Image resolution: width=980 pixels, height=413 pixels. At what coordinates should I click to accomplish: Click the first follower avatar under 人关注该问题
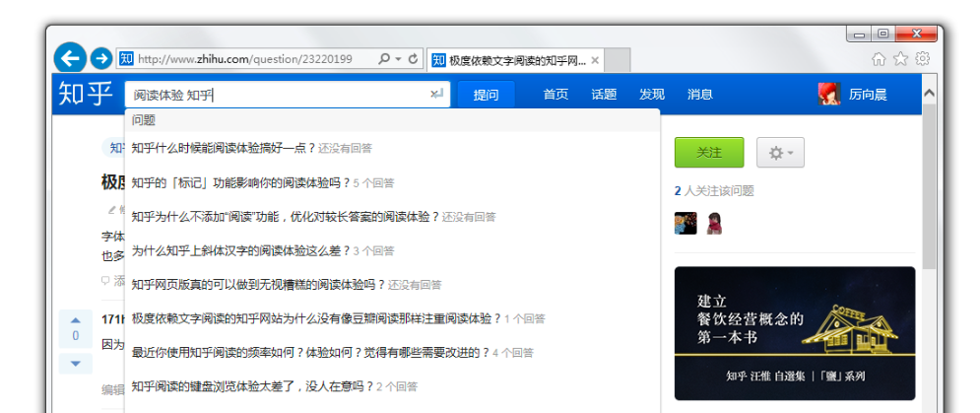[685, 223]
